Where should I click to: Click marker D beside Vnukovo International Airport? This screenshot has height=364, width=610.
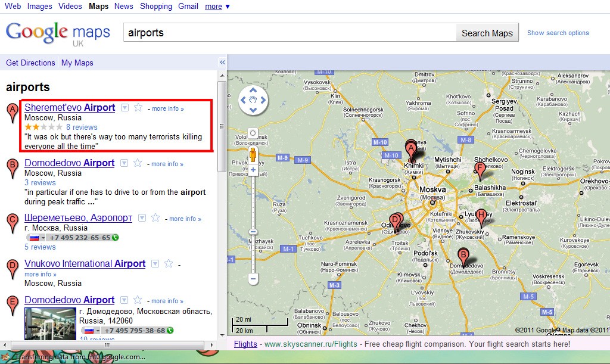[13, 269]
